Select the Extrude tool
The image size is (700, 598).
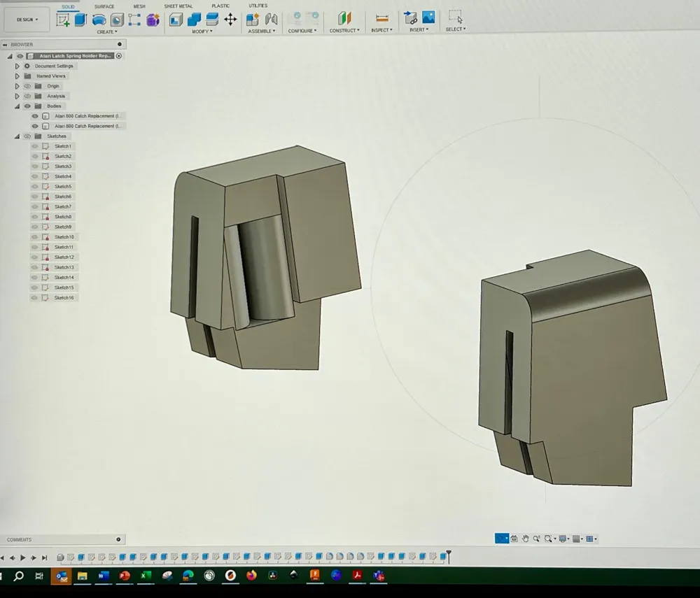(80, 20)
